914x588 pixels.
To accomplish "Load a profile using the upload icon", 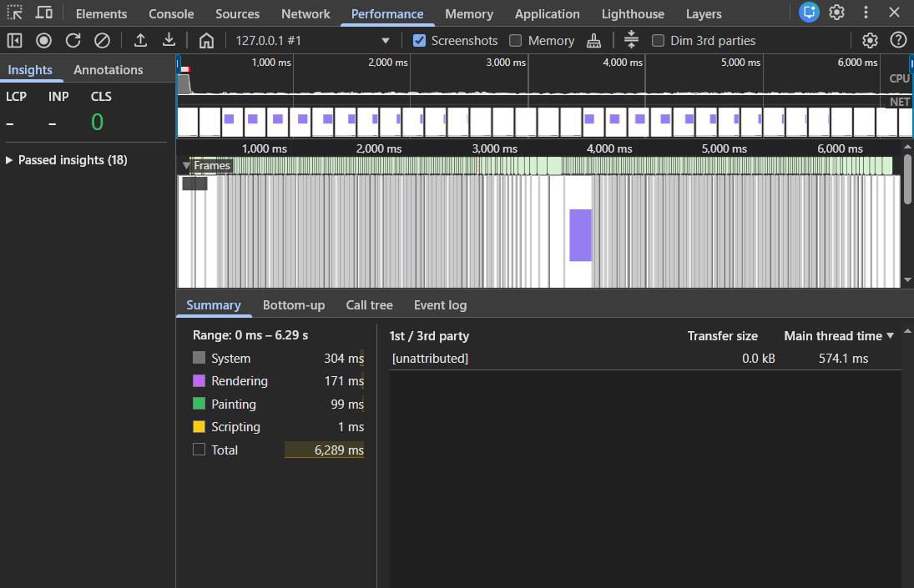I will click(x=140, y=40).
